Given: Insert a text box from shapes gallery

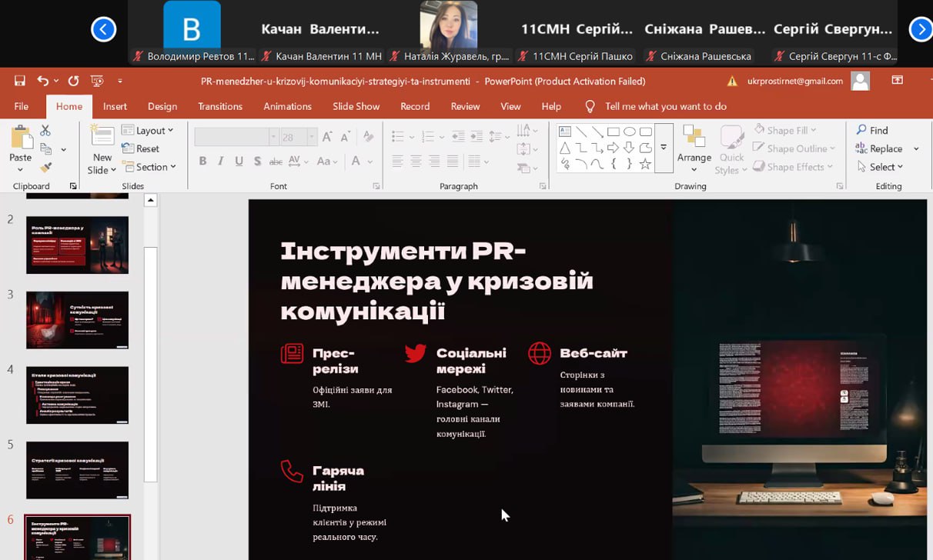Looking at the screenshot, I should point(565,132).
